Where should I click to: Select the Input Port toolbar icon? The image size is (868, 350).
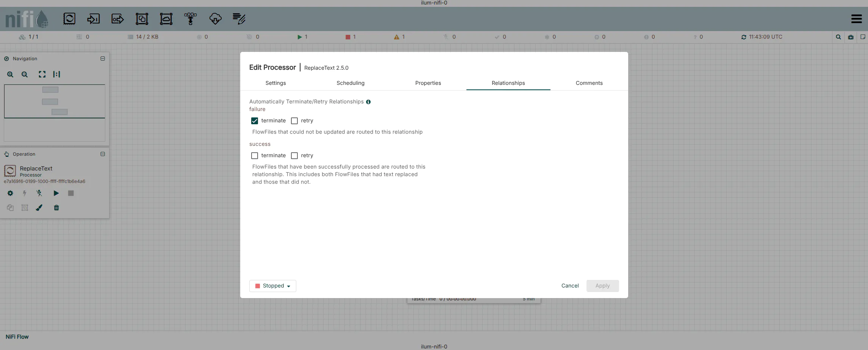93,19
